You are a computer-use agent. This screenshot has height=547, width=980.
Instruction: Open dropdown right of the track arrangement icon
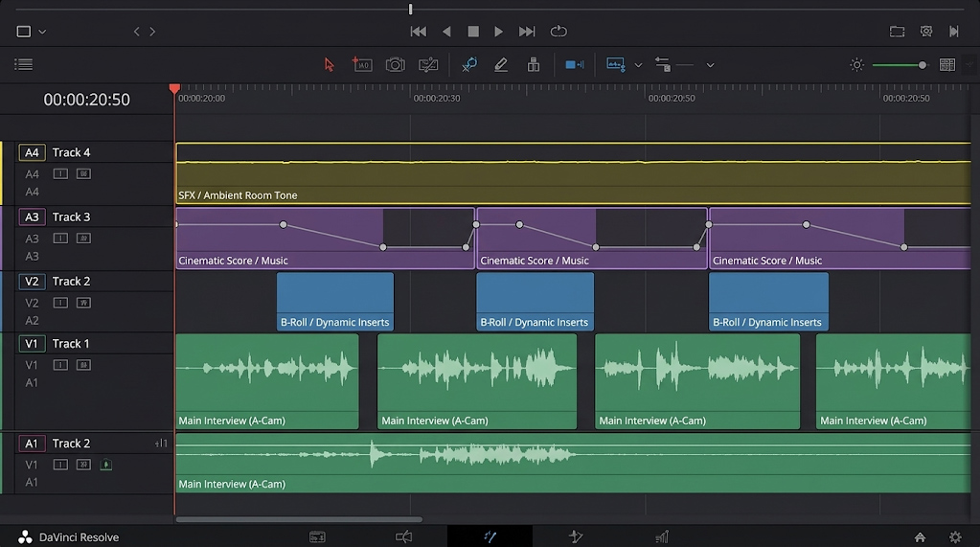(710, 65)
